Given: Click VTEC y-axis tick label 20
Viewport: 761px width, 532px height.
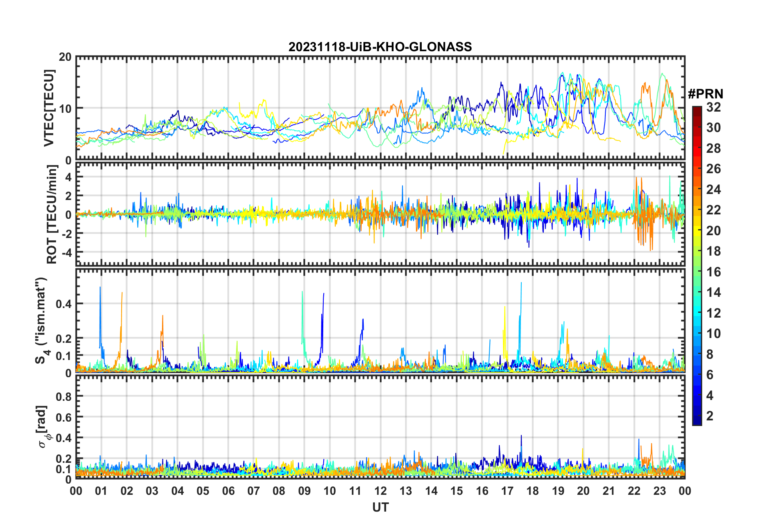Looking at the screenshot, I should tap(65, 57).
